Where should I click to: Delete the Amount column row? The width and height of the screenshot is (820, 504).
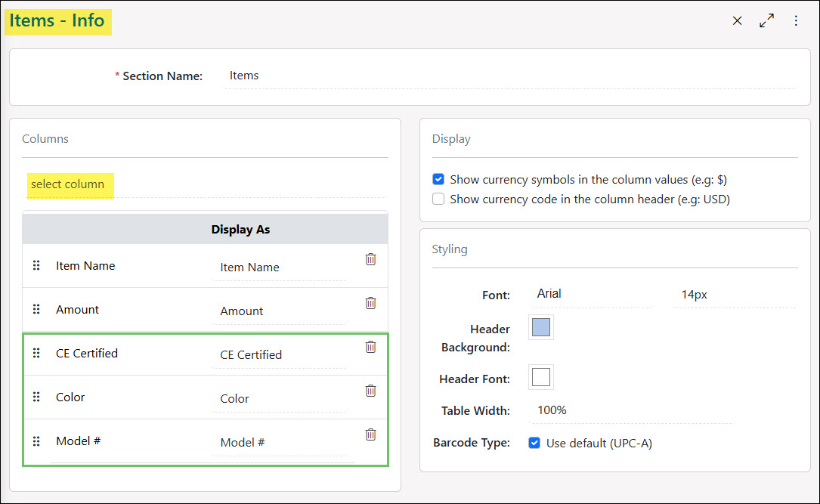pyautogui.click(x=371, y=303)
